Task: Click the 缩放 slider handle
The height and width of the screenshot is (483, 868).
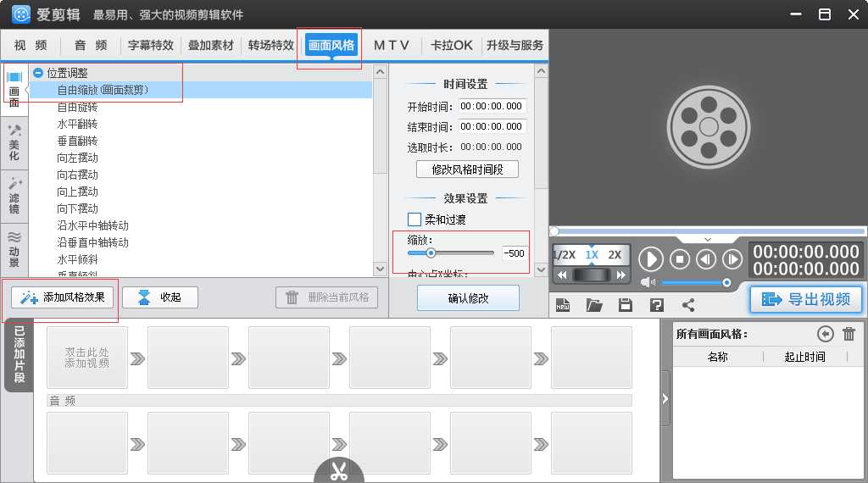Action: pos(431,253)
